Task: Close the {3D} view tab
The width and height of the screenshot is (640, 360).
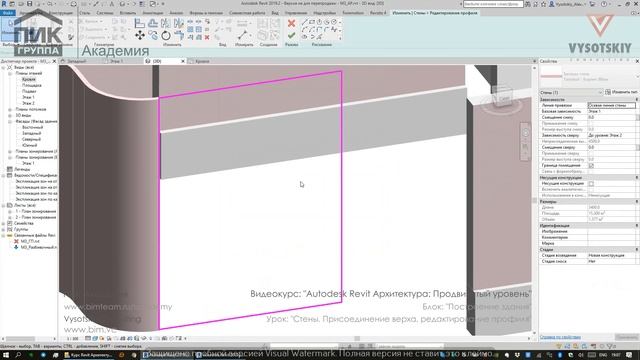Action: coord(182,61)
